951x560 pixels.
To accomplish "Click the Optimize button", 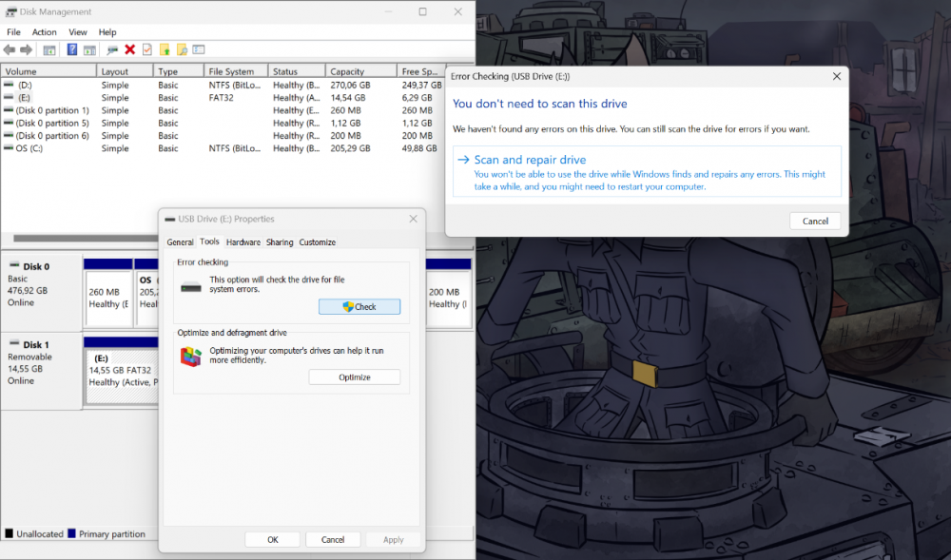I will pos(354,377).
